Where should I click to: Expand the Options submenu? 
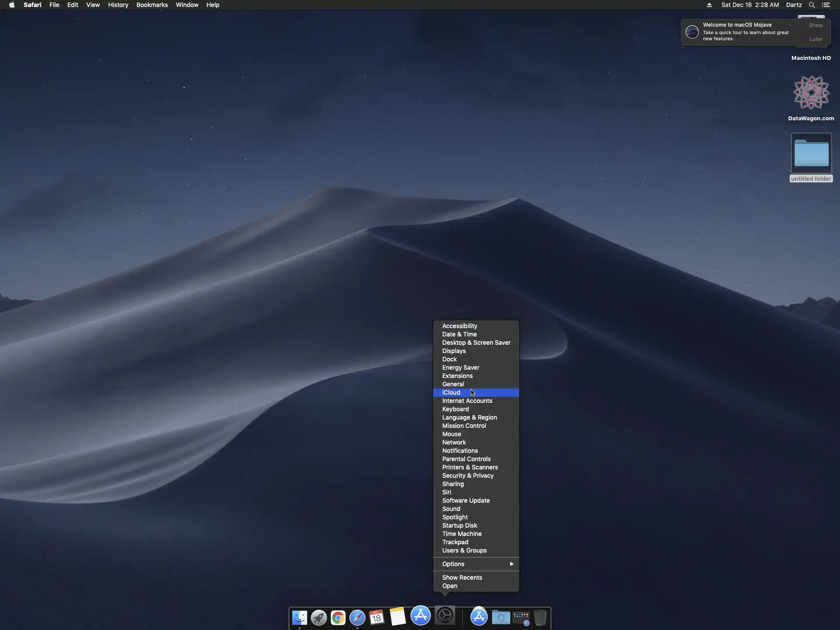click(476, 564)
